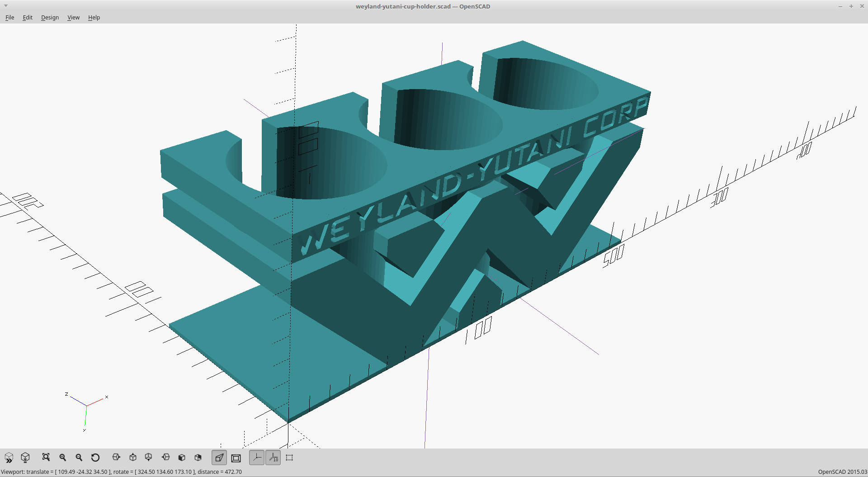Toggle the Show Axes button
The width and height of the screenshot is (868, 477).
click(257, 458)
